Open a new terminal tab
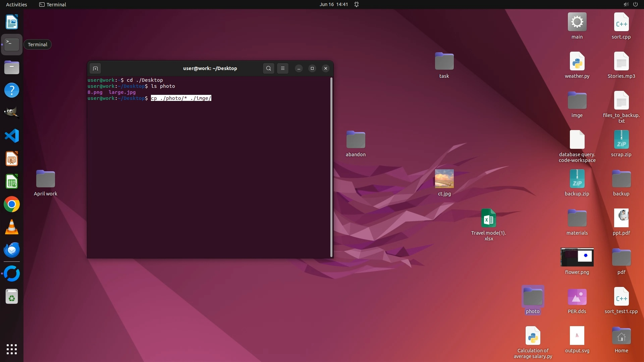This screenshot has width=644, height=362. coord(95,69)
